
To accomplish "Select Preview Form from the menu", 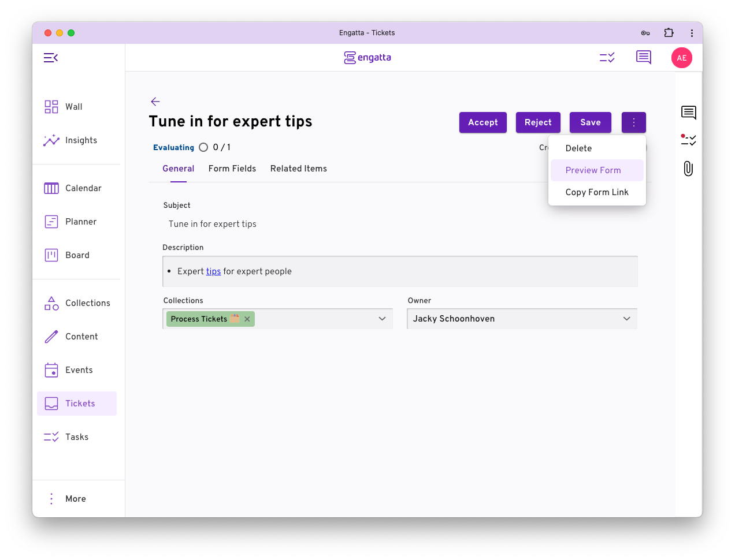I will click(x=593, y=170).
